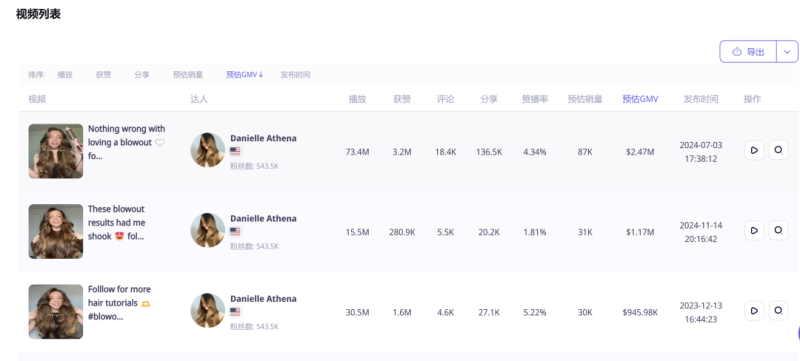This screenshot has width=800, height=361.
Task: Sort videos by 发布时间
Action: [x=295, y=74]
